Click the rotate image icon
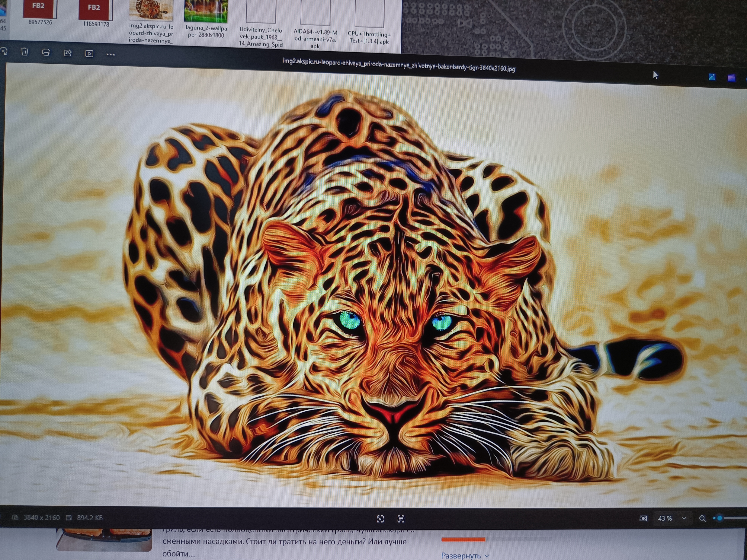747x560 pixels. click(3, 51)
